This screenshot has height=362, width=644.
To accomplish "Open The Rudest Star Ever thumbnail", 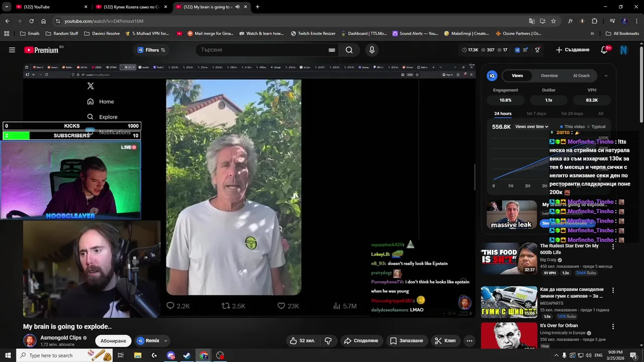I will pos(509,259).
